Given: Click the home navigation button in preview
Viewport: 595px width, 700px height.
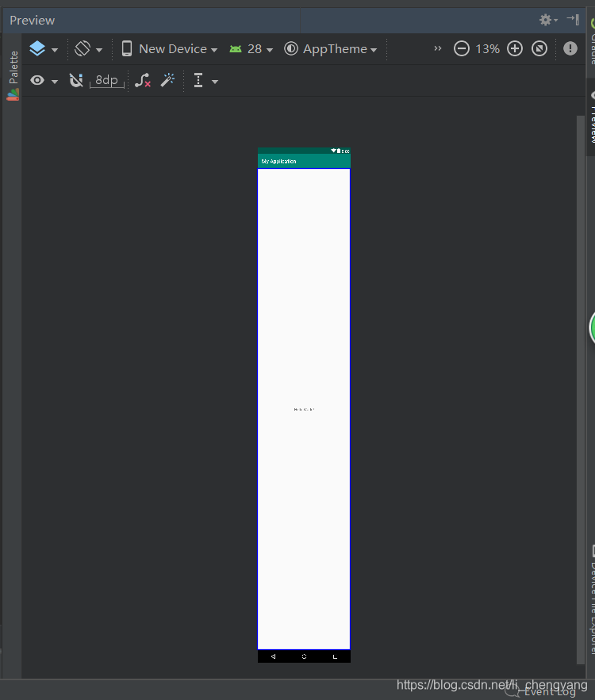Looking at the screenshot, I should (304, 656).
